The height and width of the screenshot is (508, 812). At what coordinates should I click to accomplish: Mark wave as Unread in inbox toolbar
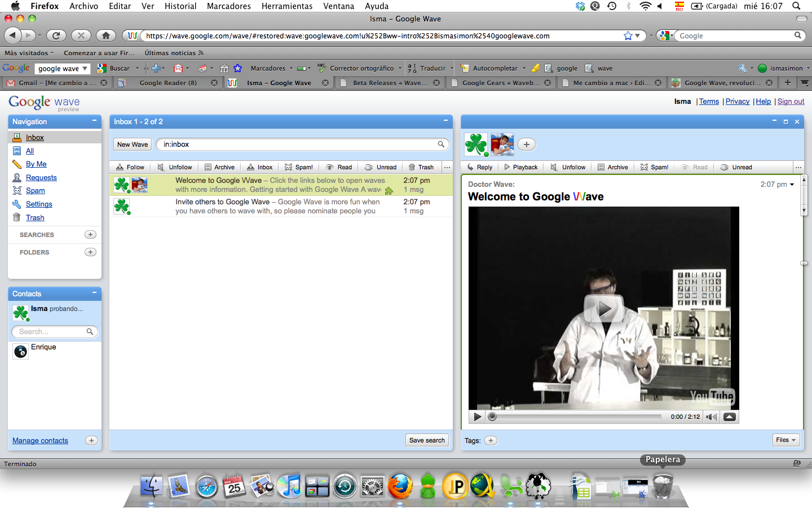point(381,167)
